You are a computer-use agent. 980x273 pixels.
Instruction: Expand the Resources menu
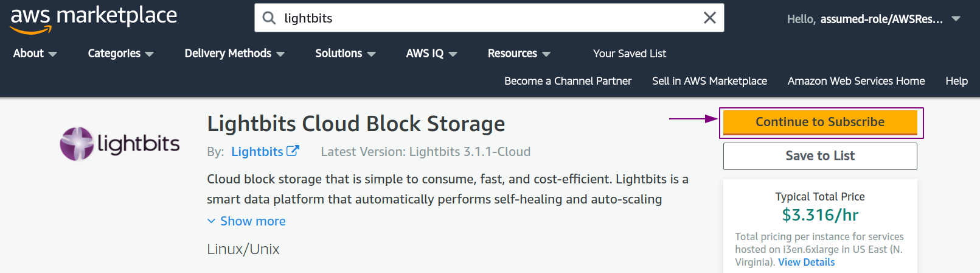pos(519,54)
